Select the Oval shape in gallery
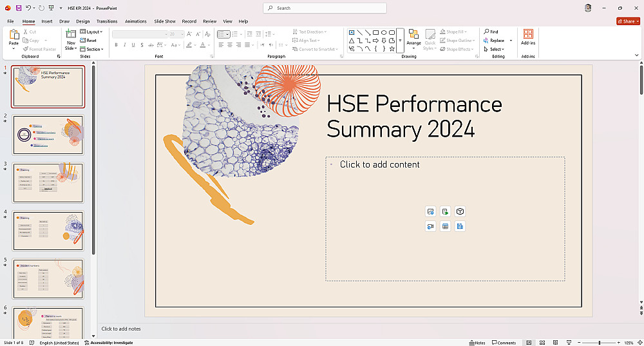Screen dimensions: 644x346 pos(384,32)
